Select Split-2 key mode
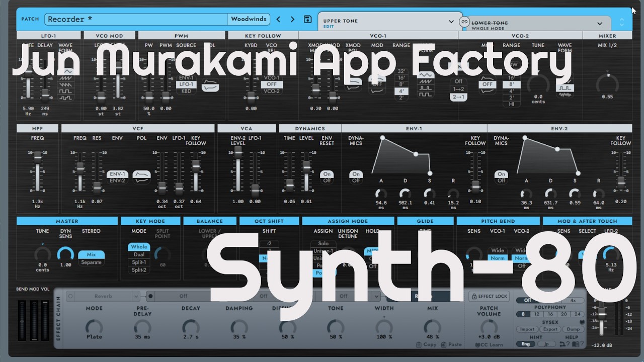Image resolution: width=644 pixels, height=362 pixels. click(x=139, y=270)
